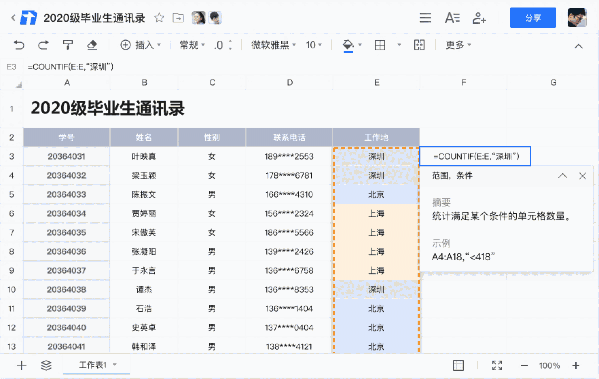Image resolution: width=599 pixels, height=379 pixels.
Task: Open the 工作表1 tab dropdown arrow
Action: coord(115,365)
